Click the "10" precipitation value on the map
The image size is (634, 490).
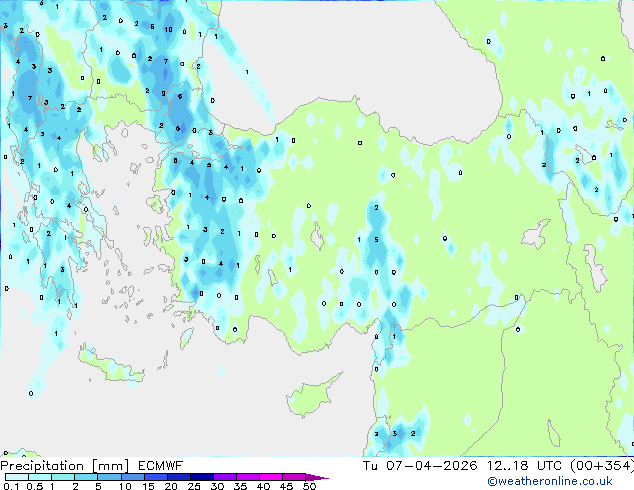168,30
